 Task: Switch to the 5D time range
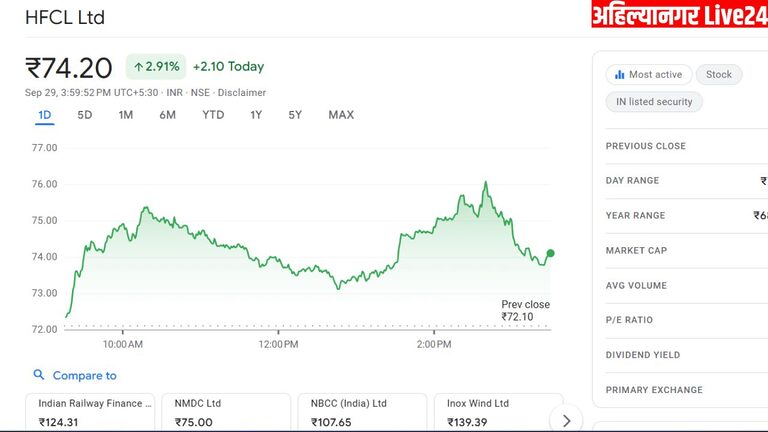point(85,115)
